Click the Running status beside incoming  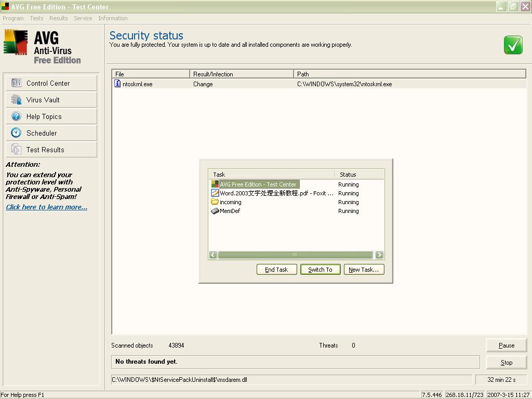point(349,202)
